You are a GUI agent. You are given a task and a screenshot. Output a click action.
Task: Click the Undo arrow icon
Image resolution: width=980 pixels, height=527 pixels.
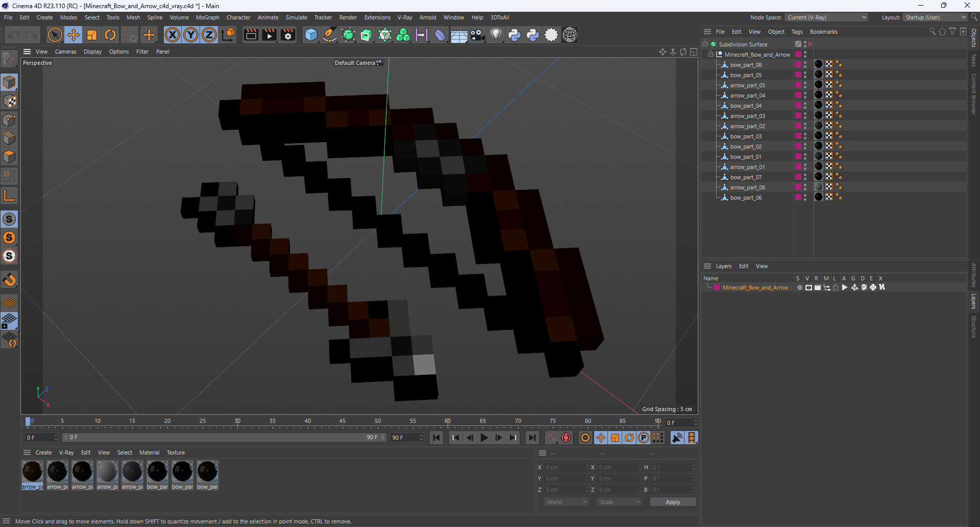click(14, 35)
